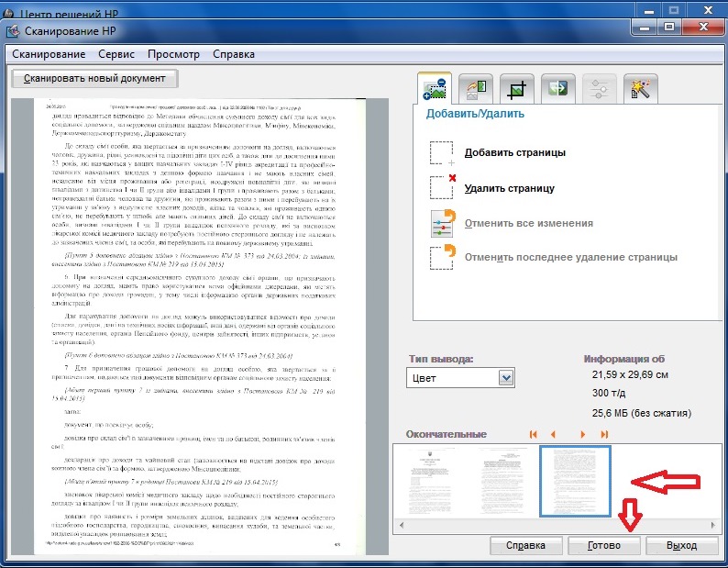Click the 300 т/д resolution text
The width and height of the screenshot is (728, 568).
pyautogui.click(x=608, y=393)
